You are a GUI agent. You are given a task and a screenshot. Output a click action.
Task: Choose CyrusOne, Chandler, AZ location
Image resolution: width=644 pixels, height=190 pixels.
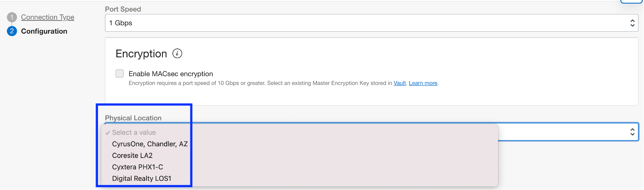[150, 144]
